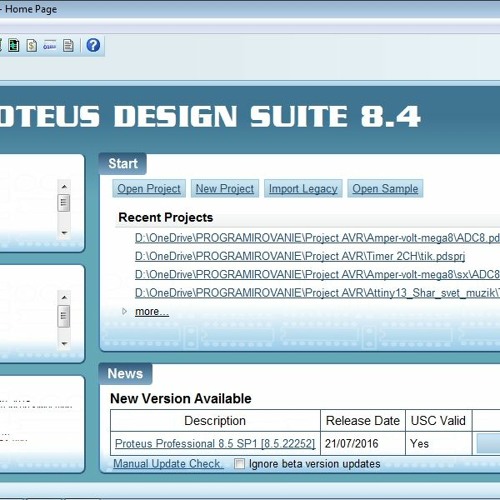Viewport: 500px width, 500px height.
Task: Click the 'Home Page' window title text
Action: 31,9
